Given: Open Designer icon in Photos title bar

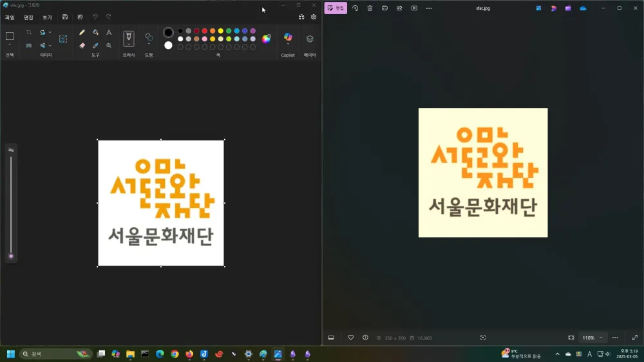Looking at the screenshot, I should [553, 8].
